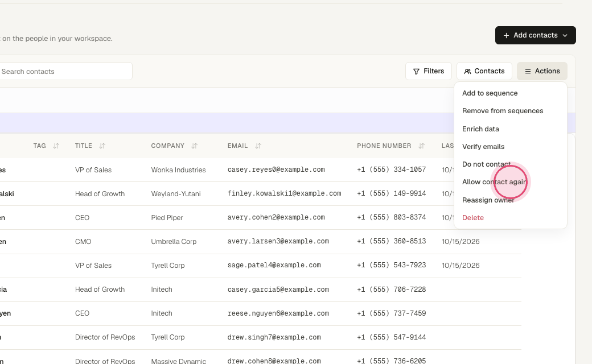This screenshot has height=364, width=592.
Task: Open the Filters panel
Action: (429, 71)
